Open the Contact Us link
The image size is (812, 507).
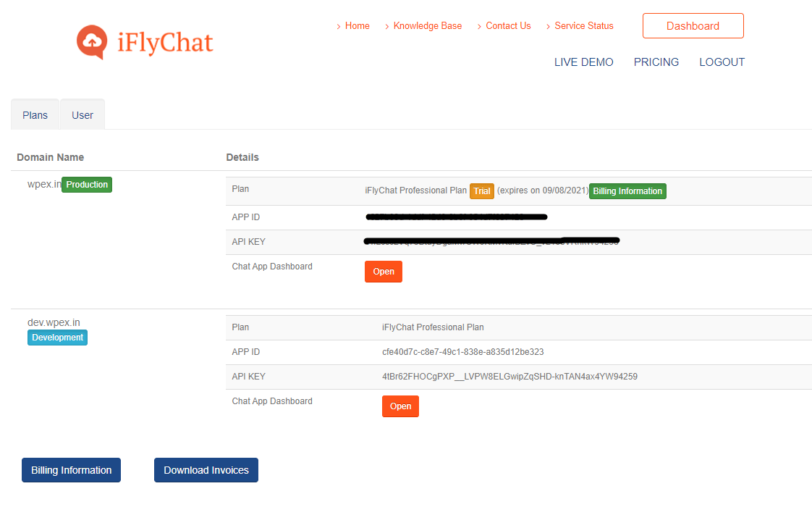[x=508, y=26]
